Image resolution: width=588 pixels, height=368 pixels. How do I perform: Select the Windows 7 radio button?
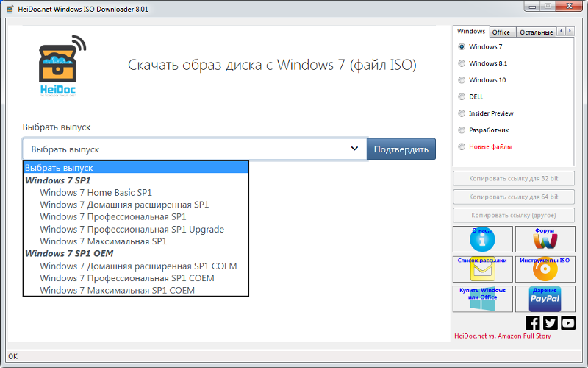pos(462,47)
